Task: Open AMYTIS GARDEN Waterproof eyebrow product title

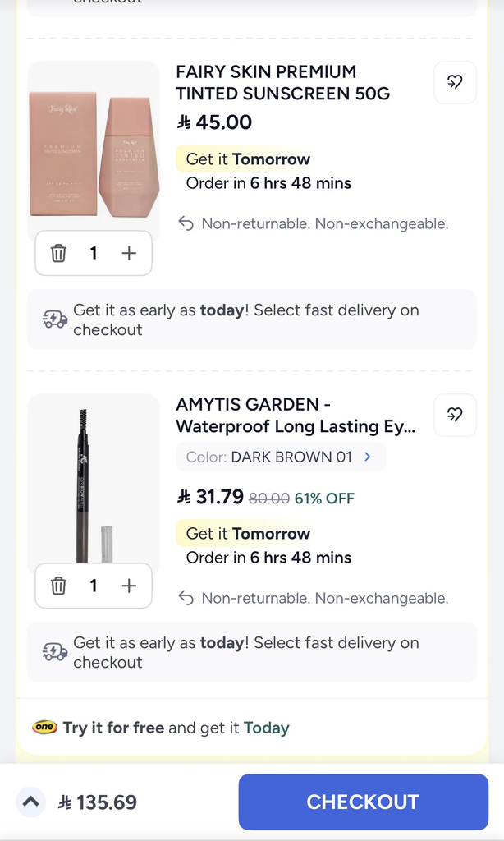Action: (296, 416)
